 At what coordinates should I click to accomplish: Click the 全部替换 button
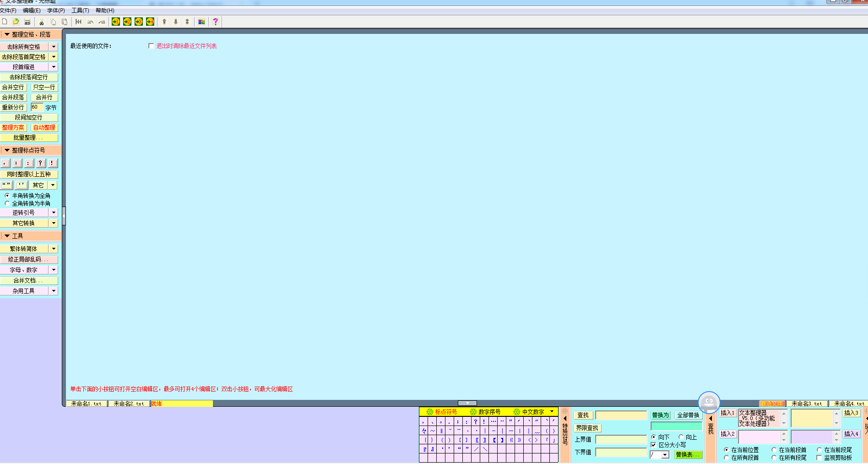click(688, 415)
